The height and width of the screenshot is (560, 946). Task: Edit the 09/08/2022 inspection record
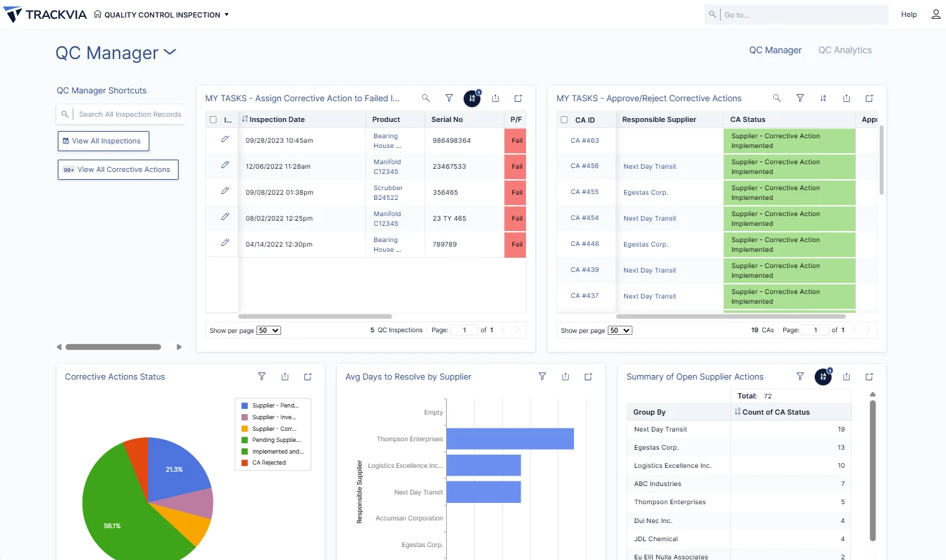(x=225, y=191)
